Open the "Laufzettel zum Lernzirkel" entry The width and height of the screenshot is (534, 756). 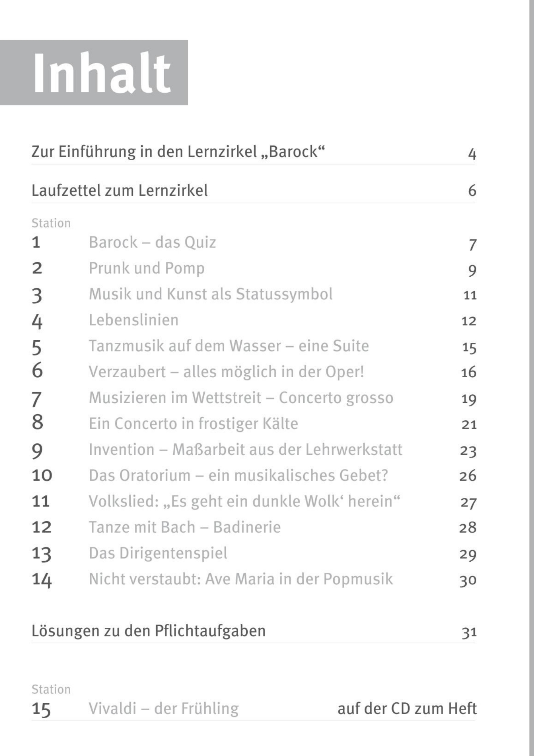click(x=119, y=191)
